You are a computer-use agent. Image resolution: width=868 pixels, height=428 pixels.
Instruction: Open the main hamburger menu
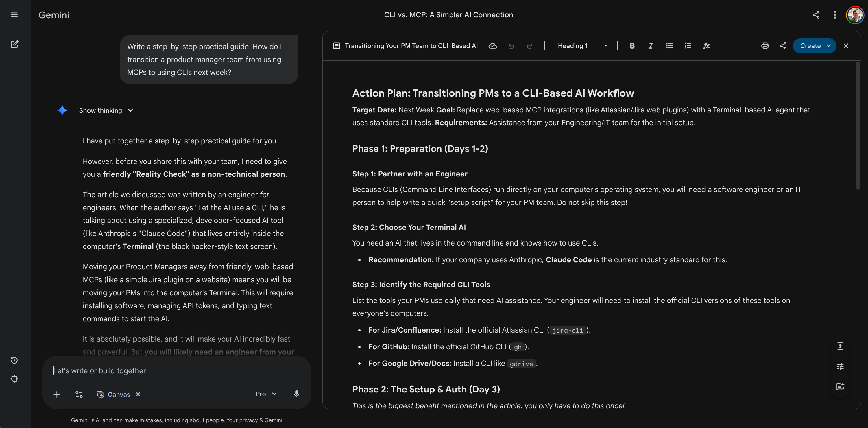tap(14, 15)
